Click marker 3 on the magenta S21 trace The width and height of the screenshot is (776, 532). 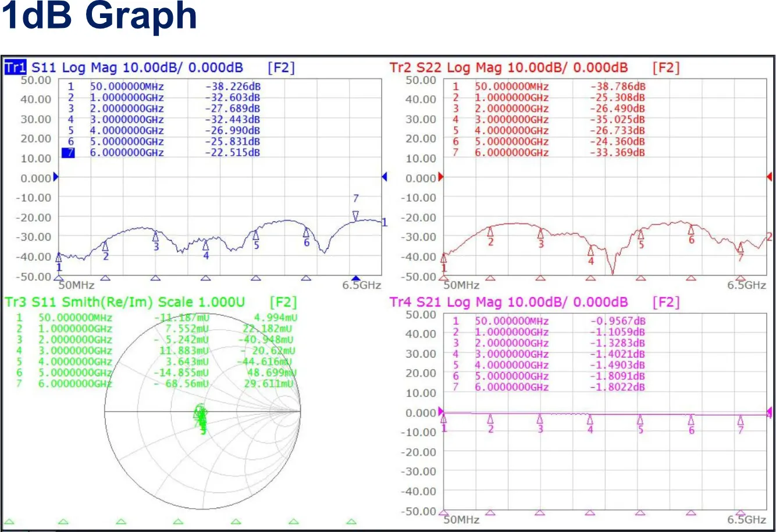tap(540, 419)
